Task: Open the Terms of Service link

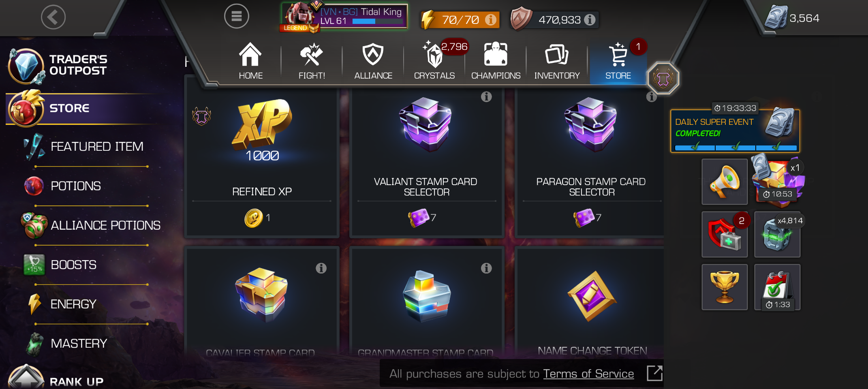Action: 588,374
